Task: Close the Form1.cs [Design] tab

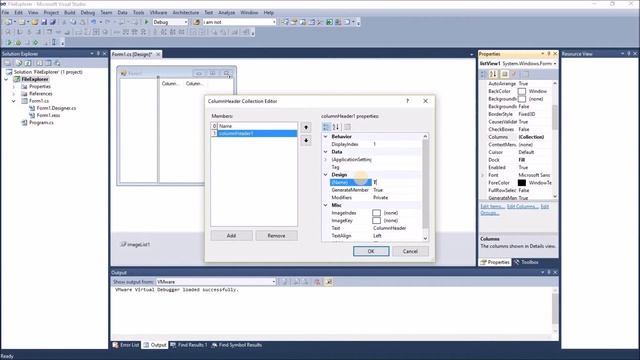Action: (158, 54)
